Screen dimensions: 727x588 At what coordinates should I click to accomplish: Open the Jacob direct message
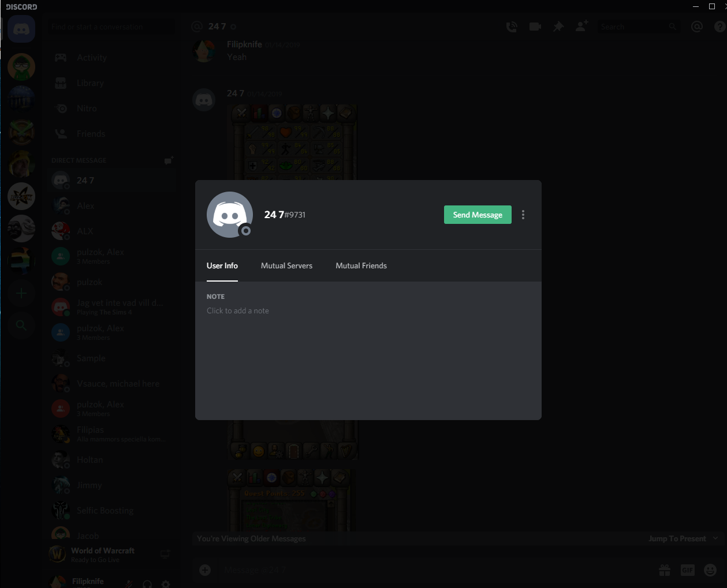click(x=113, y=535)
